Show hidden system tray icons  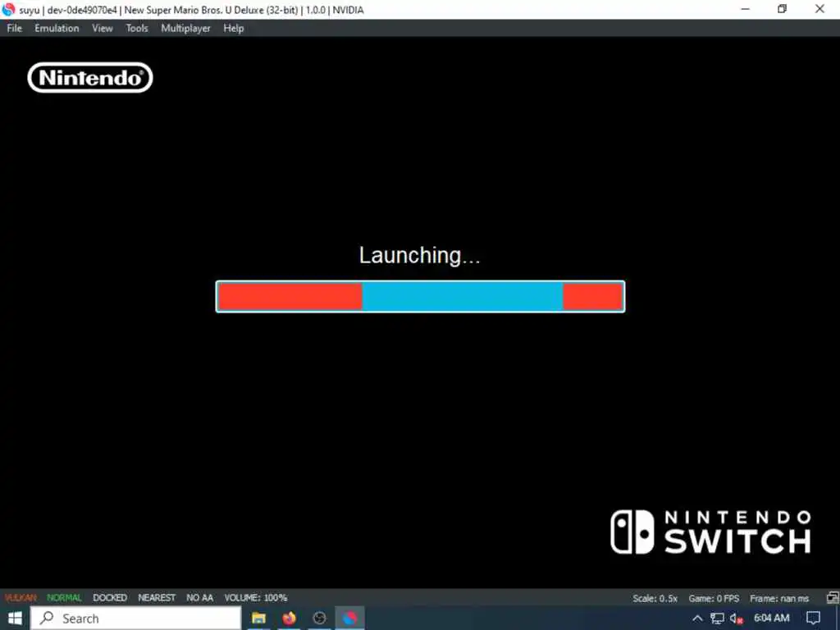click(x=697, y=619)
